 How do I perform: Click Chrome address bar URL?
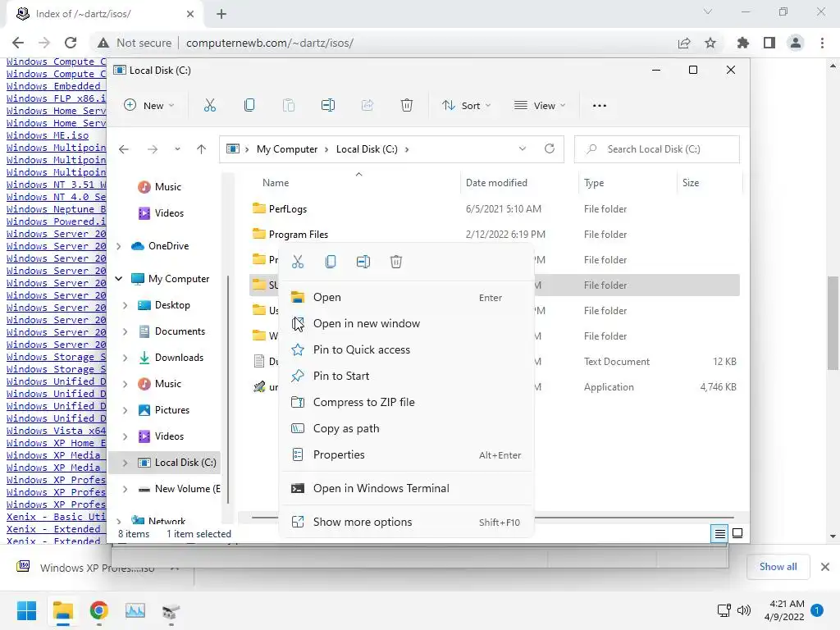click(269, 43)
